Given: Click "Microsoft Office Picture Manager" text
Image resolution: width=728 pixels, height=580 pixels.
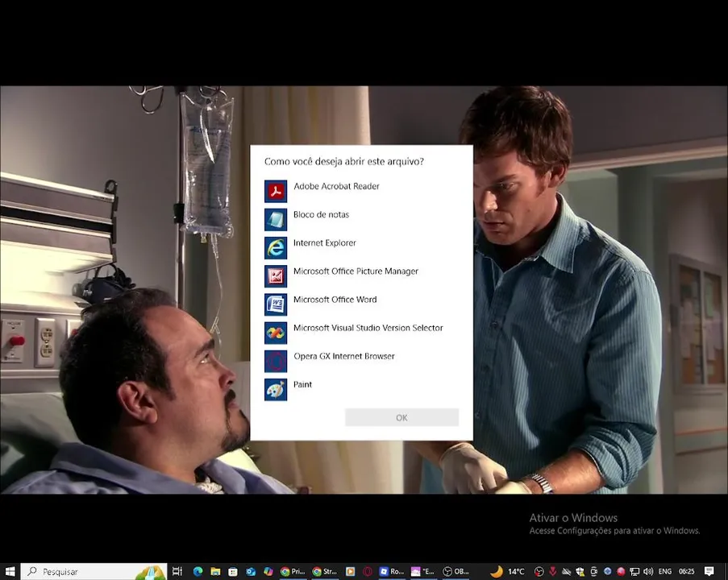Looking at the screenshot, I should coord(356,271).
